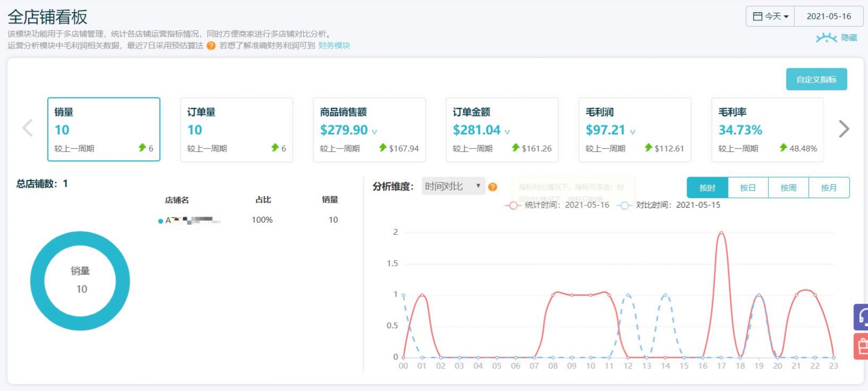Switch to the 按日 daily tab
The width and height of the screenshot is (868, 391).
(x=748, y=188)
